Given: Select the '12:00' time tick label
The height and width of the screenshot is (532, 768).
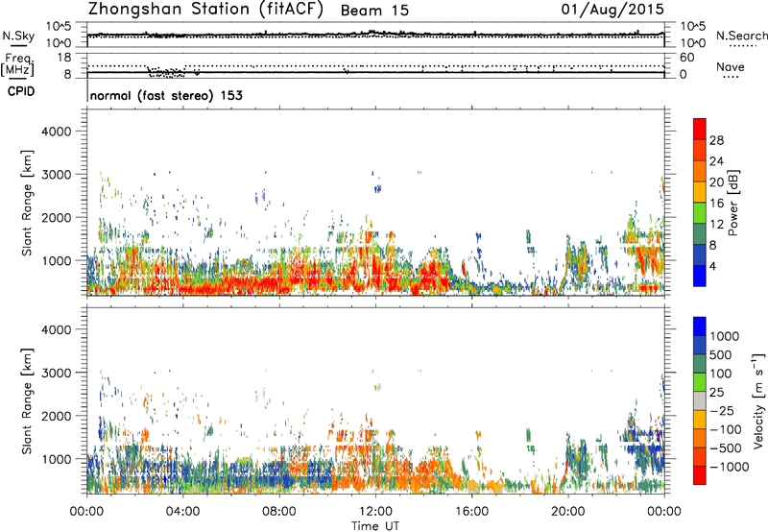Looking at the screenshot, I should click(375, 512).
